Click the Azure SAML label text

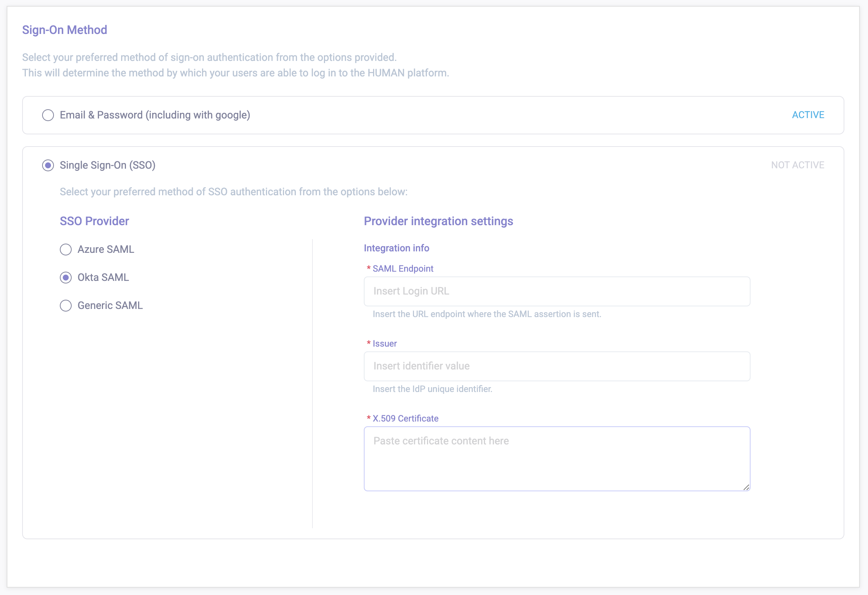click(106, 250)
